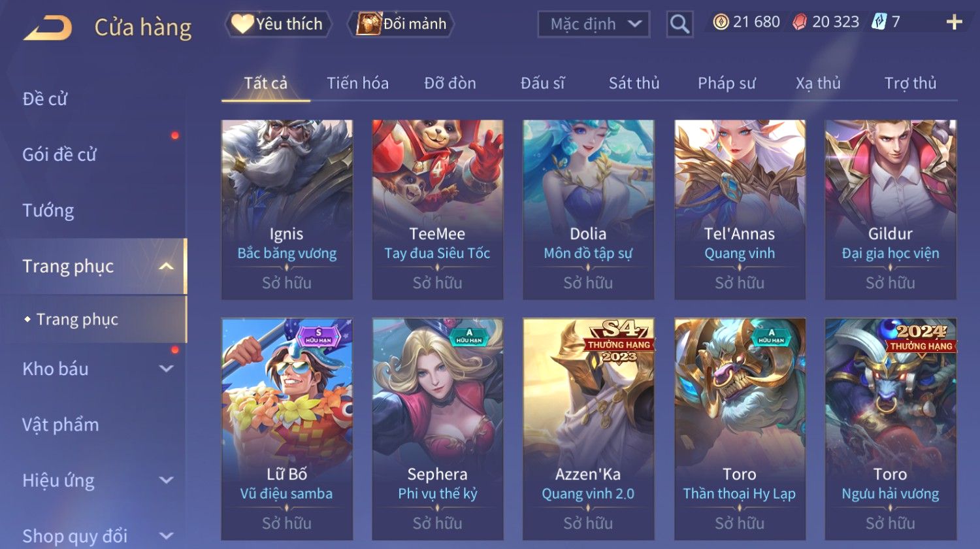The image size is (980, 549).
Task: Click the red gem currency icon
Action: pos(800,22)
